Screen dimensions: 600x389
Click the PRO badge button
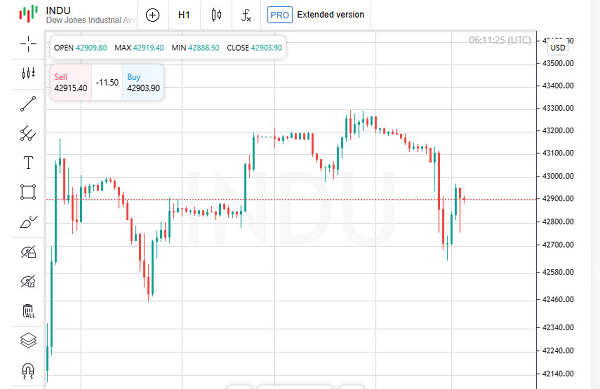[x=280, y=15]
